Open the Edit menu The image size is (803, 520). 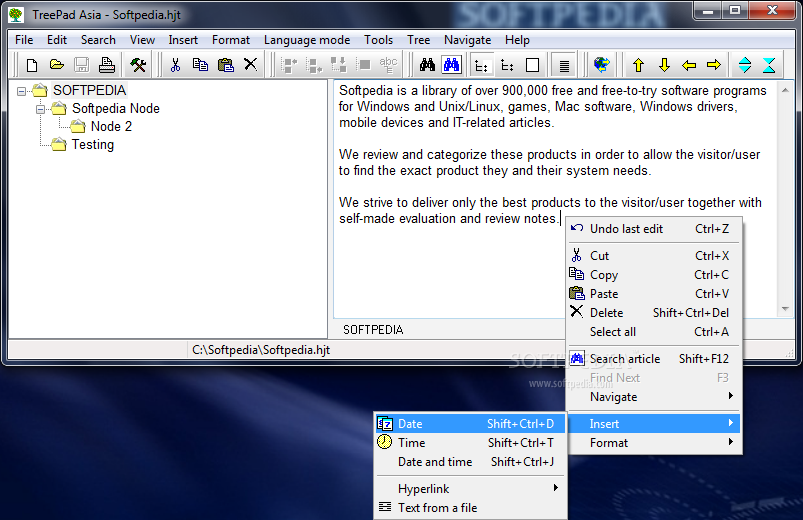57,40
